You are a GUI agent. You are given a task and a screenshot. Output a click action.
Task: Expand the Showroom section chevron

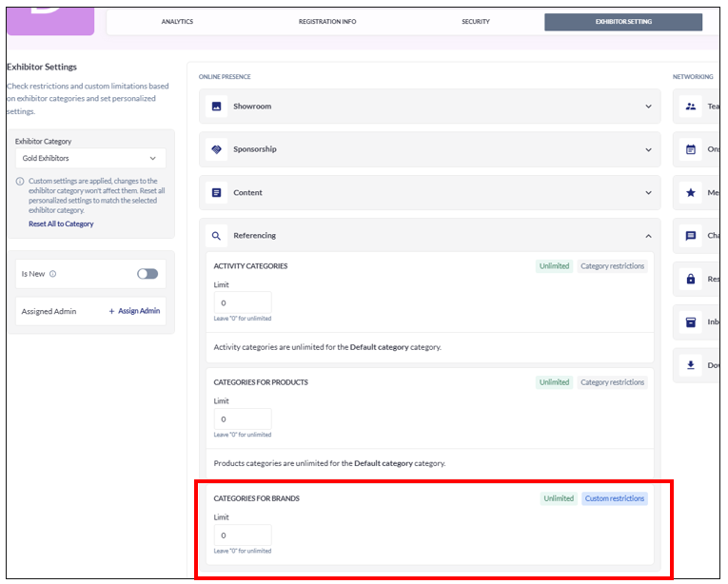click(649, 107)
